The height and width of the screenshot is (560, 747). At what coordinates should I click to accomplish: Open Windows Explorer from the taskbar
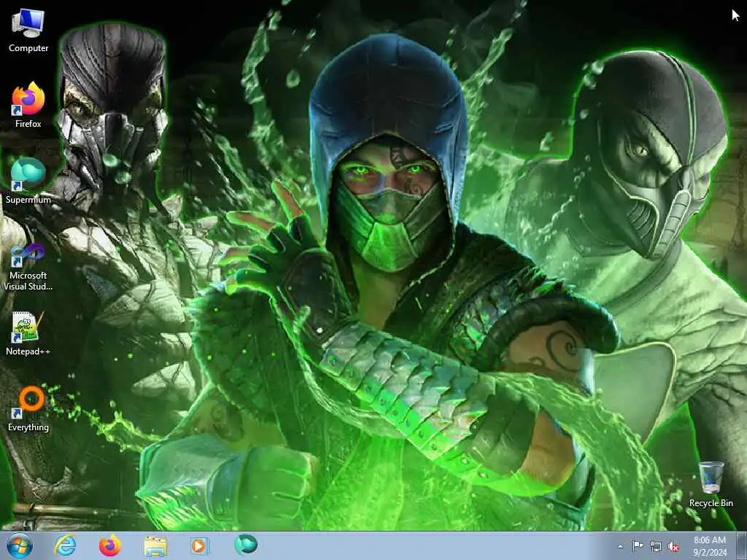pos(155,546)
